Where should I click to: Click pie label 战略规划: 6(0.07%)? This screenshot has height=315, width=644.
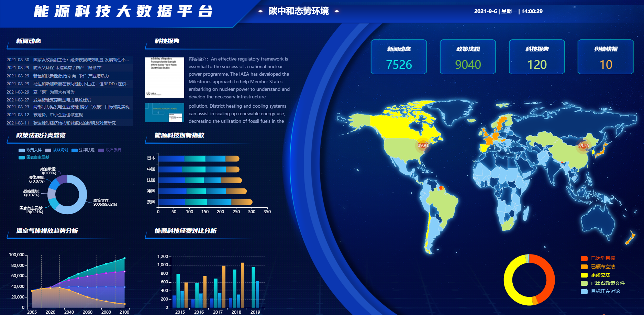click(x=32, y=193)
